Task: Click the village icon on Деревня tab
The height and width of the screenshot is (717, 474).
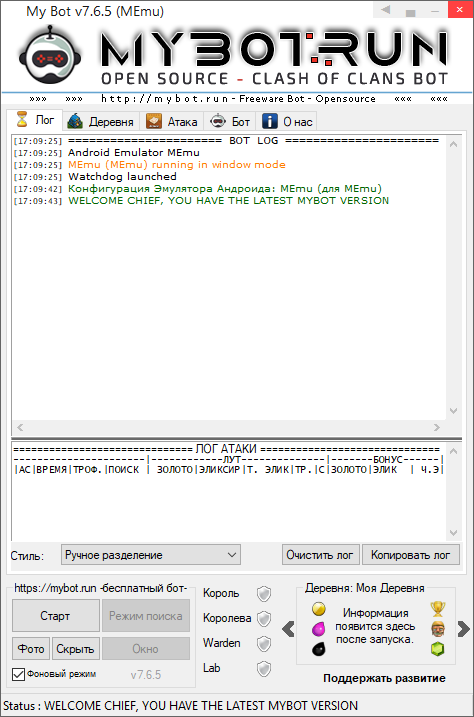Action: (75, 122)
